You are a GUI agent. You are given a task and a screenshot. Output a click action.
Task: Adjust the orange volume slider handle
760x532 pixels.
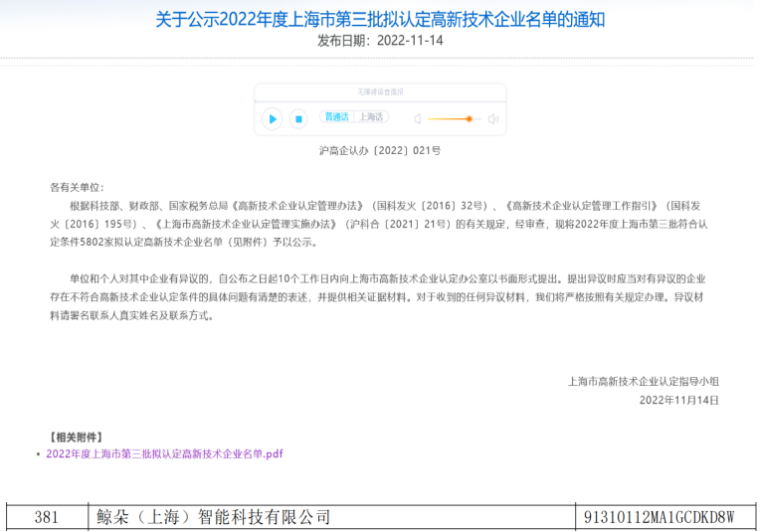click(469, 118)
